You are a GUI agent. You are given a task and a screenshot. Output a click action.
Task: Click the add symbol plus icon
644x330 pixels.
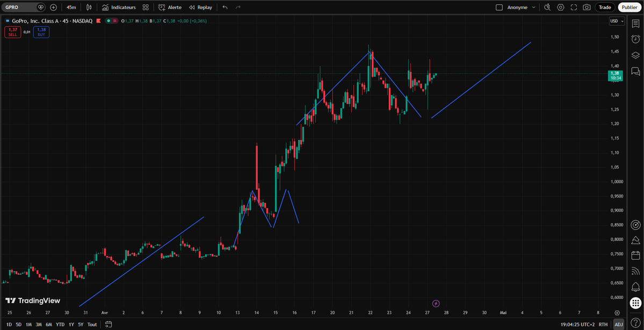click(x=53, y=8)
